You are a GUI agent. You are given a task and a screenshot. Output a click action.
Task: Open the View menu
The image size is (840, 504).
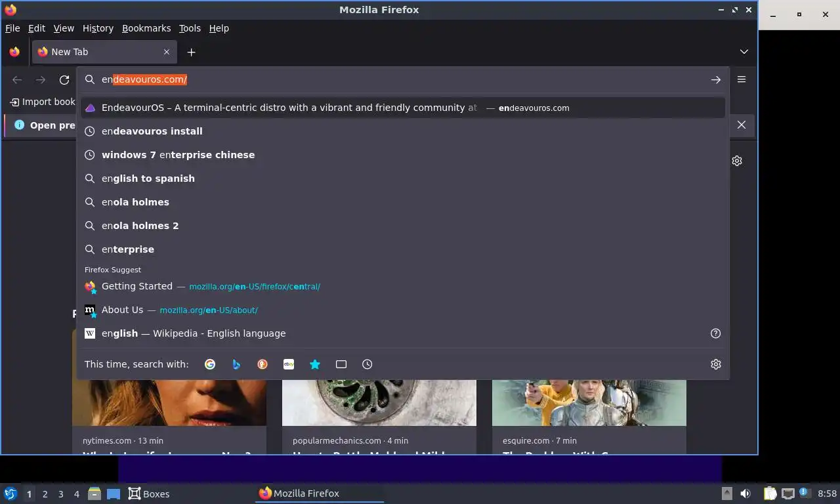(64, 28)
